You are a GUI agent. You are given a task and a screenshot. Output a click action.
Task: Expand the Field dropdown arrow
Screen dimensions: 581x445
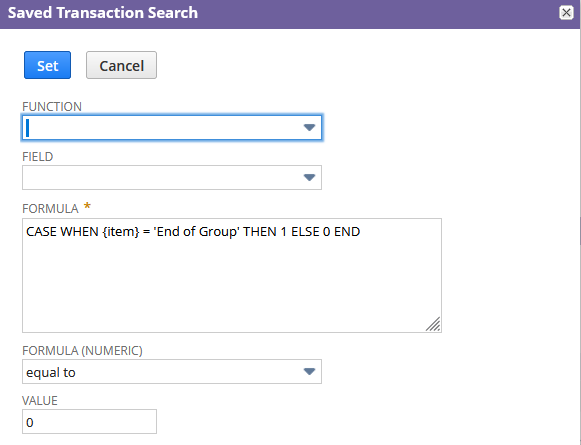click(x=309, y=177)
